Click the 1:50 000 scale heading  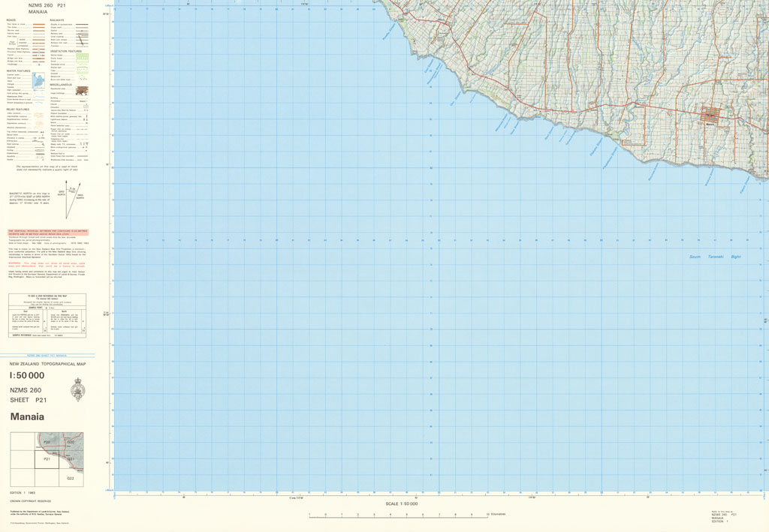coord(27,375)
